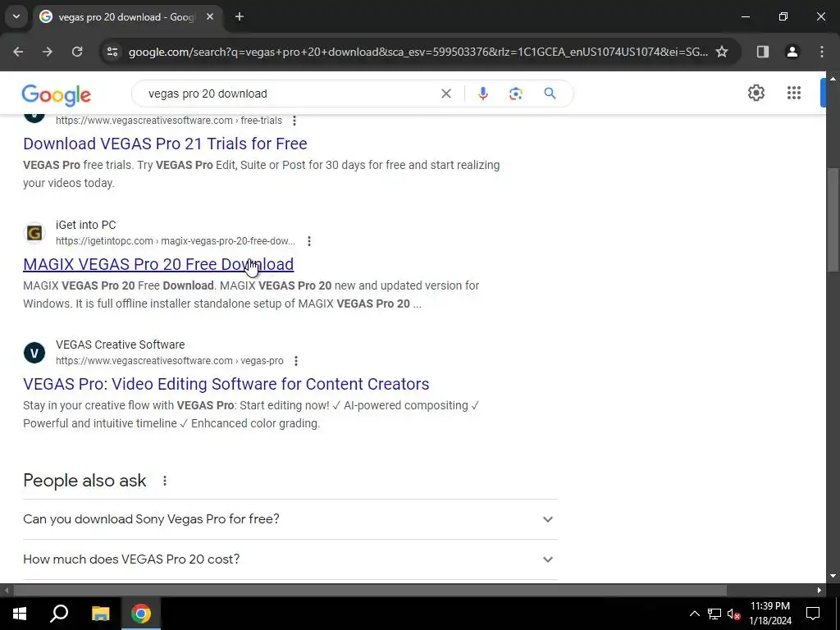840x630 pixels.
Task: Open the clock showing 11:39 PM
Action: pos(769,614)
